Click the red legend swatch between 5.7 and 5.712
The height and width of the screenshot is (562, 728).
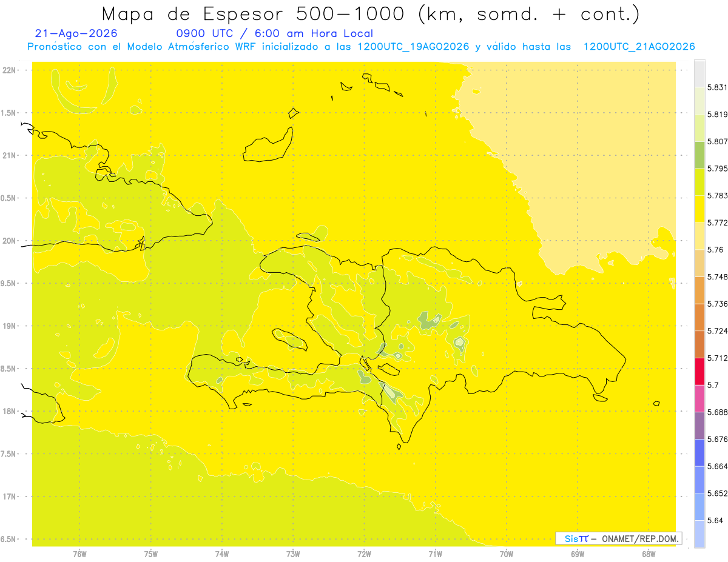[699, 371]
